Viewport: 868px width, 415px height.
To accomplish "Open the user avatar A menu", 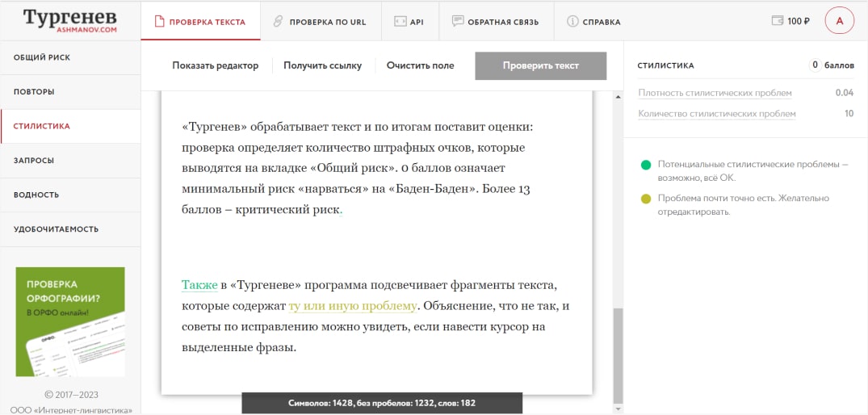I will coord(839,21).
